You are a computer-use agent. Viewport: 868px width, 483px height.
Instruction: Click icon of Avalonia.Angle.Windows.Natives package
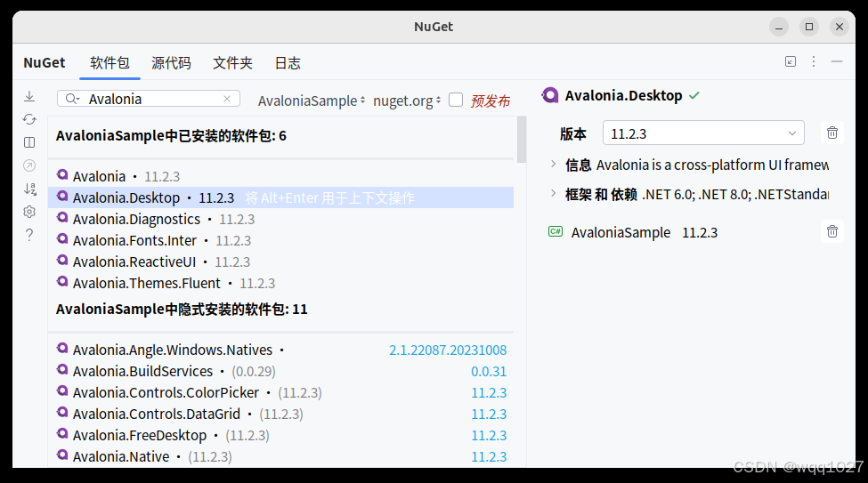pos(62,348)
